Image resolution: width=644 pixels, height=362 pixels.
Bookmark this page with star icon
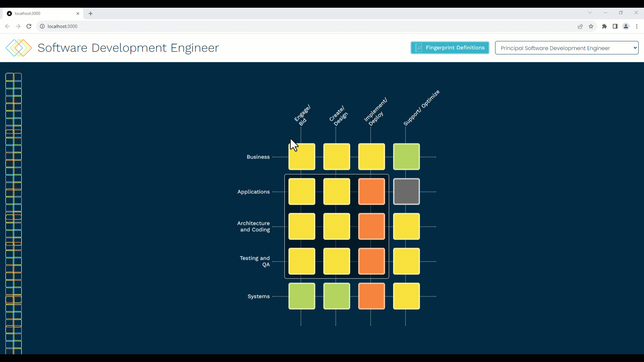pos(591,26)
